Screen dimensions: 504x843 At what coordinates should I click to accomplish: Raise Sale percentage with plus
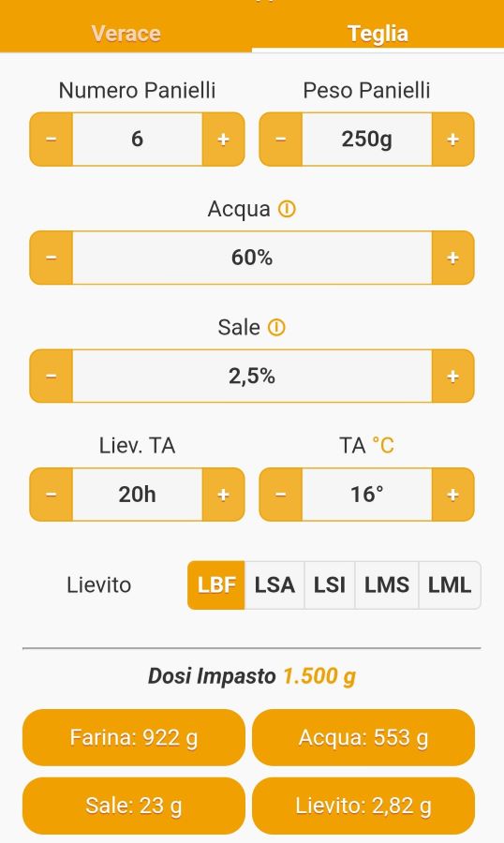pyautogui.click(x=452, y=376)
